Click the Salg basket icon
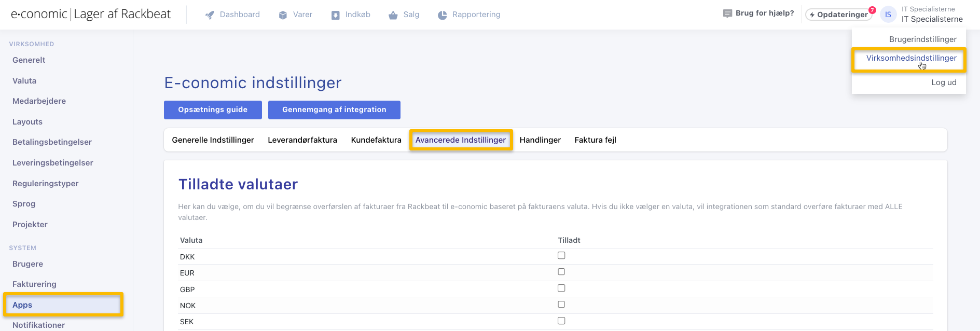Viewport: 980px width, 331px height. pyautogui.click(x=393, y=15)
